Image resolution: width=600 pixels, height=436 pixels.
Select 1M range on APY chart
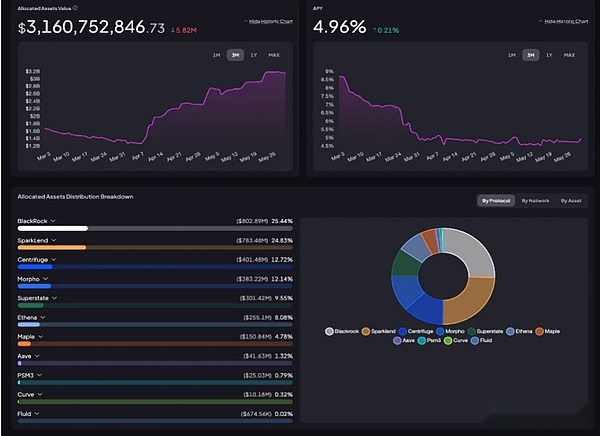click(x=512, y=55)
